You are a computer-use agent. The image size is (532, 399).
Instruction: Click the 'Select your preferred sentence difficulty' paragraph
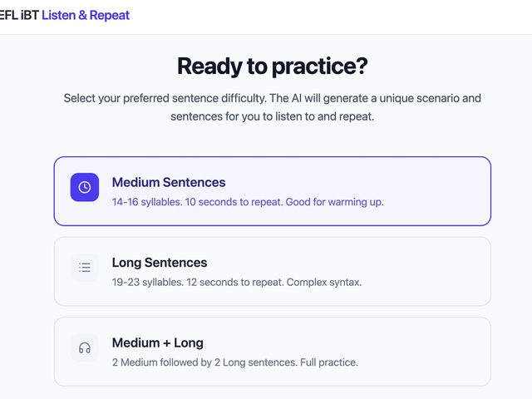273,107
